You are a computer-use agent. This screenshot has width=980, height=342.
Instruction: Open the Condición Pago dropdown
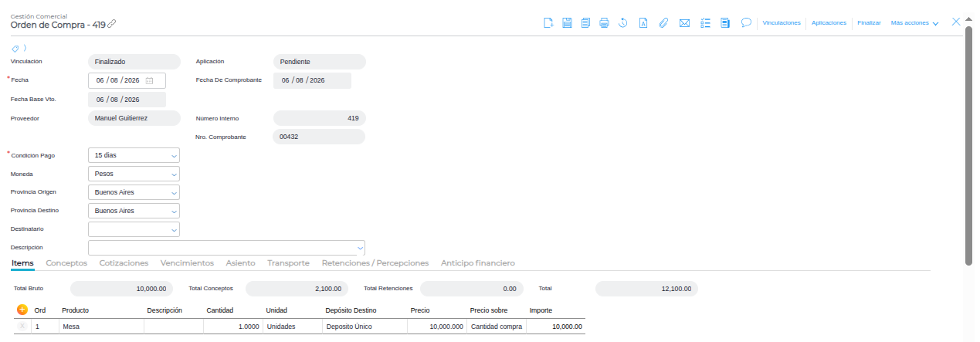[x=134, y=155]
